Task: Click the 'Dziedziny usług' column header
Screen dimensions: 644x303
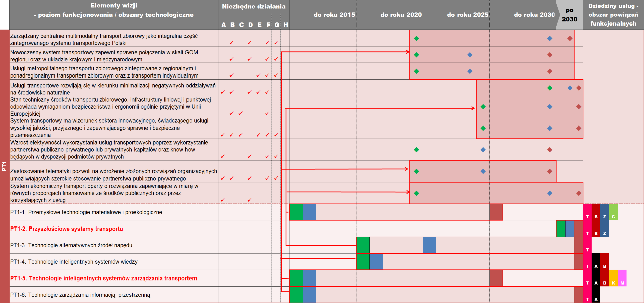Action: [x=613, y=15]
